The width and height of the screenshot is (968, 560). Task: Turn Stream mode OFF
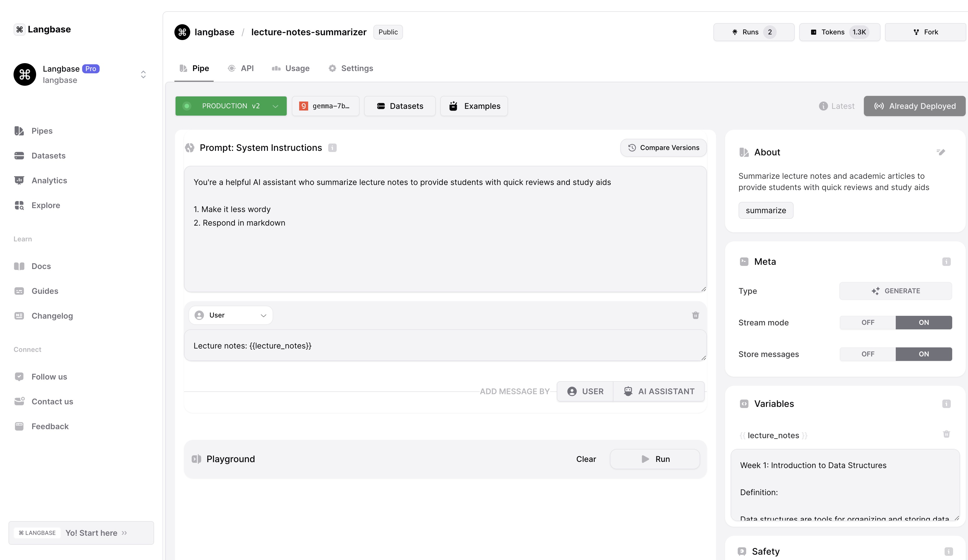tap(867, 322)
